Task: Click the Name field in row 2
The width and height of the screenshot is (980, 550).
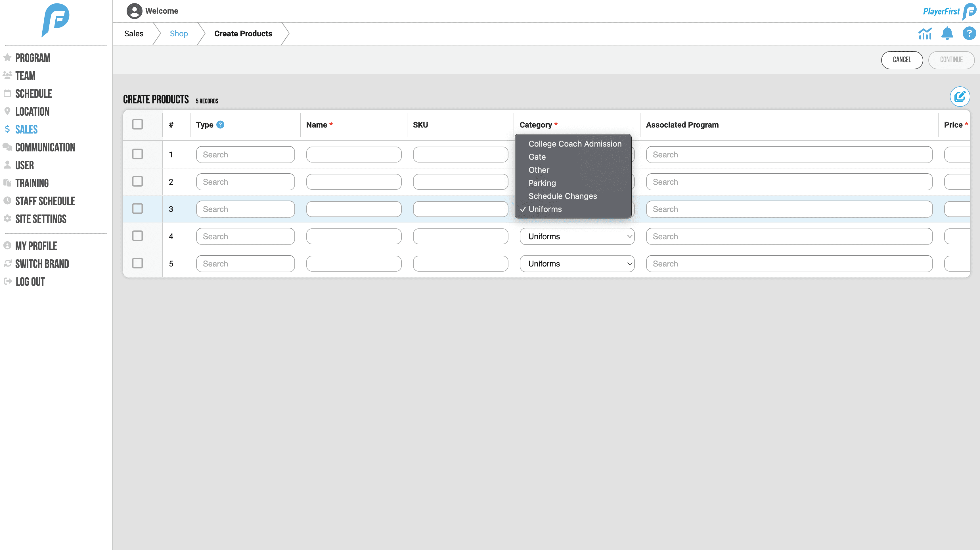Action: (x=353, y=182)
